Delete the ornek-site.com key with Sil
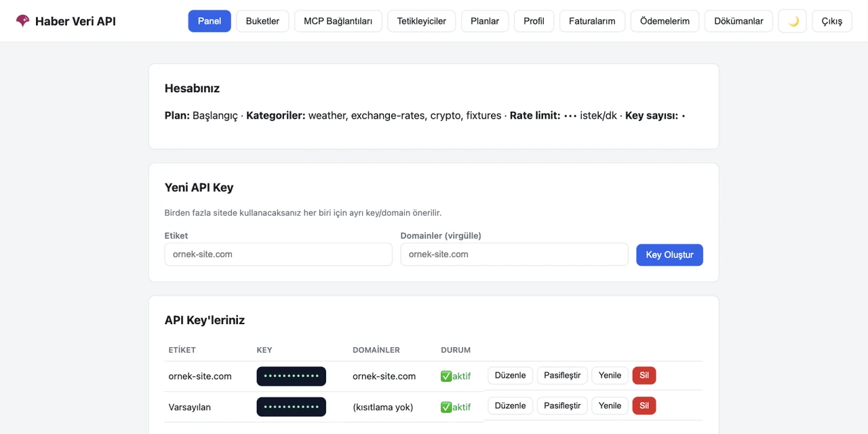Image resolution: width=868 pixels, height=434 pixels. click(x=644, y=376)
